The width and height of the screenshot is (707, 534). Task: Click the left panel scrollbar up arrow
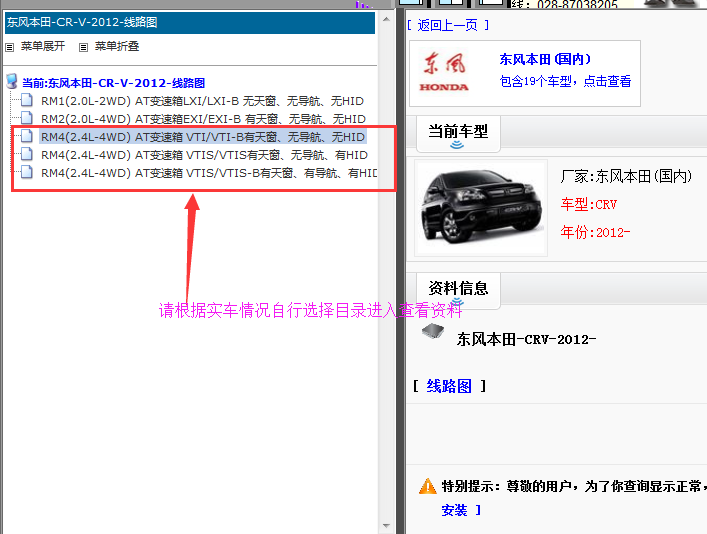[386, 19]
